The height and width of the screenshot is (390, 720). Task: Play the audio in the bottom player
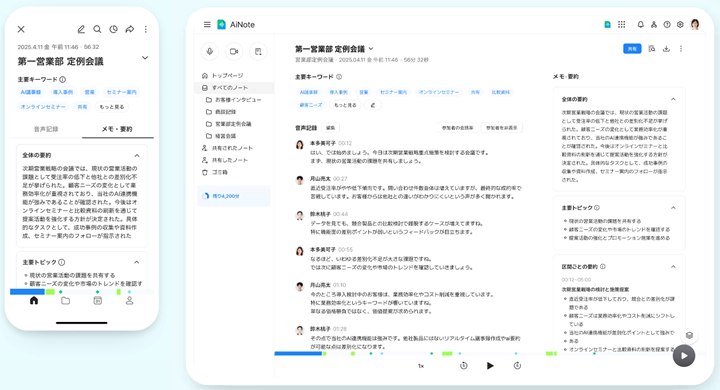pos(490,366)
